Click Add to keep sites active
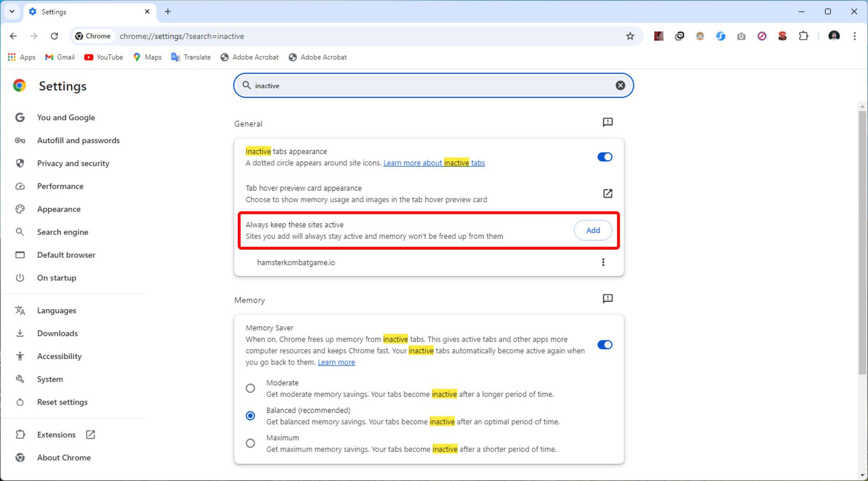This screenshot has width=868, height=481. click(x=593, y=230)
